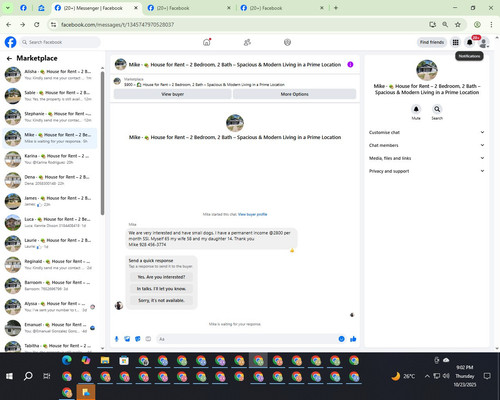Viewport: 500px width, 400px height.
Task: Switch to the Messenger | Facebook tab
Action: [97, 8]
